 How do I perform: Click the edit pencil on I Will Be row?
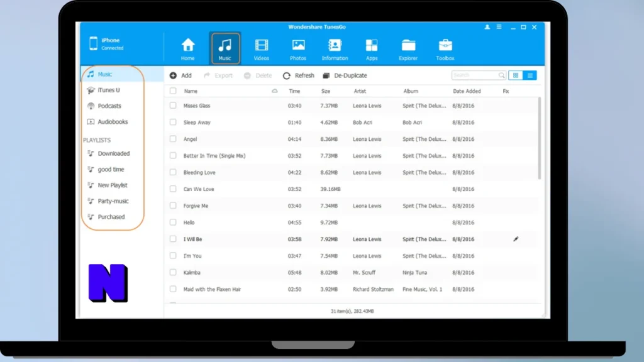tap(516, 239)
